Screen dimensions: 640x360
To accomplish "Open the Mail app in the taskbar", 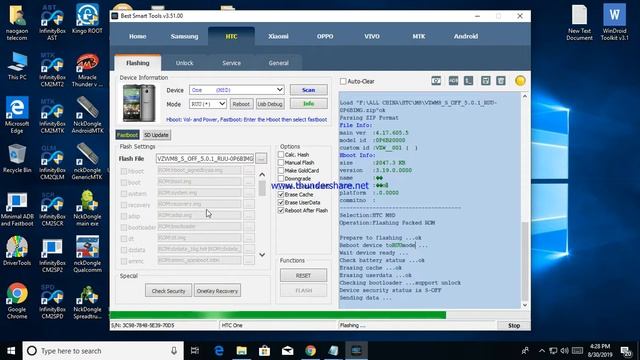I will tap(287, 351).
